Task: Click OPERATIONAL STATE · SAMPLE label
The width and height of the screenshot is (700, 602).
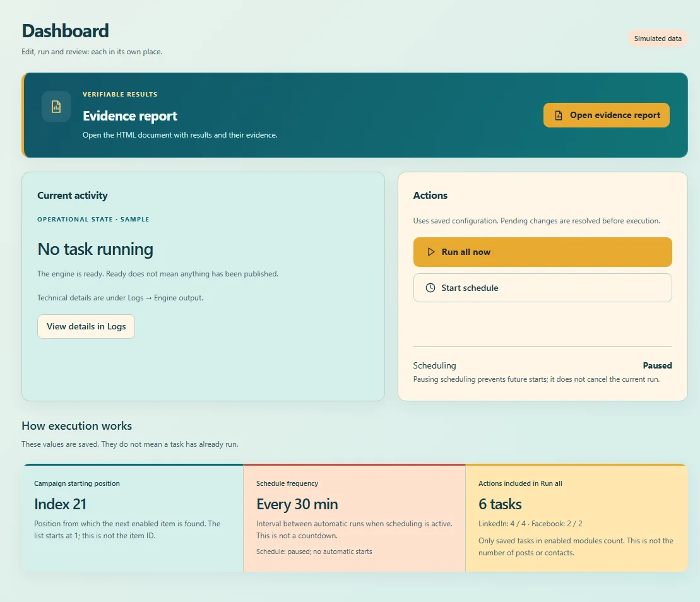Action: [93, 219]
